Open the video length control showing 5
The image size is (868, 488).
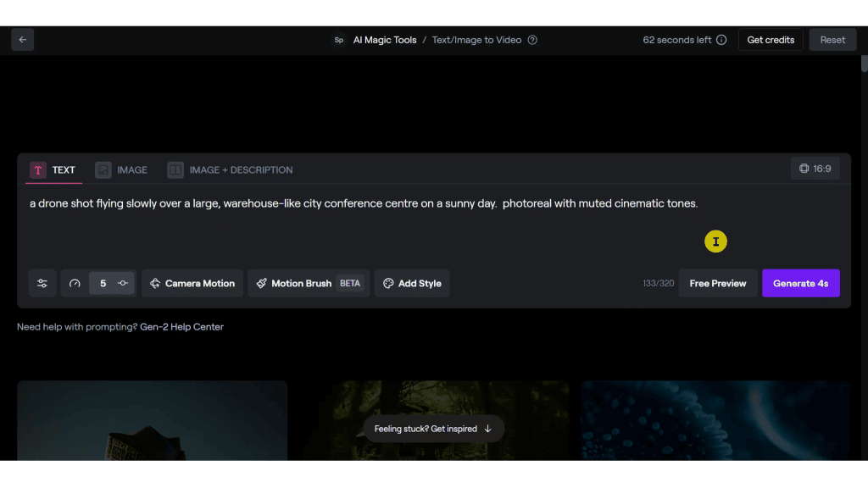point(102,283)
